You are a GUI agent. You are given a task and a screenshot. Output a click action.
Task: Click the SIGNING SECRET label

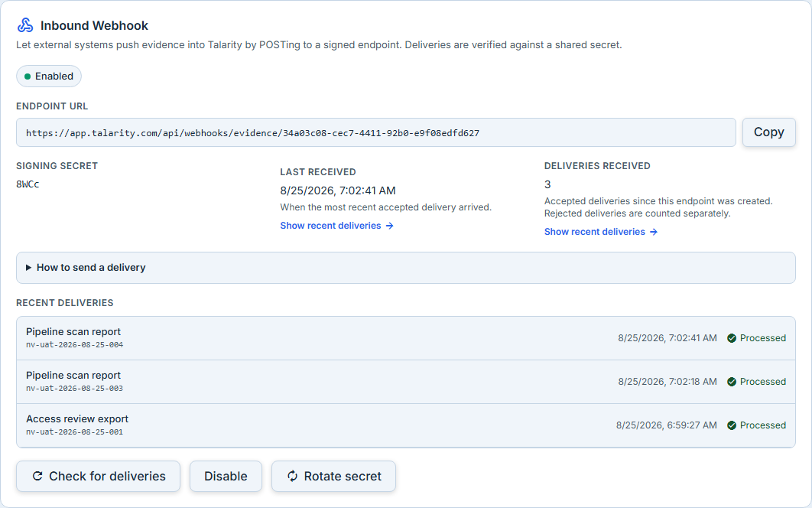pos(57,166)
